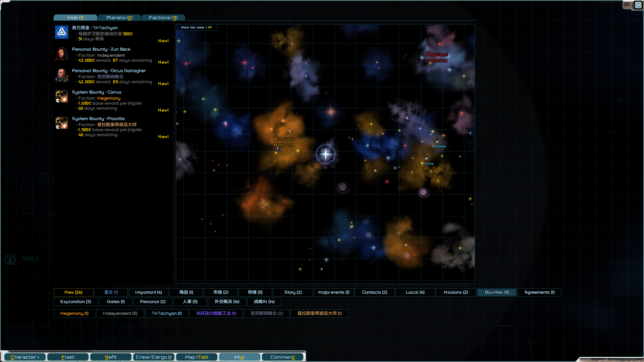Viewport: 644px width, 362px height.
Task: Open the System Bounty Prasritia icon
Action: (x=61, y=123)
